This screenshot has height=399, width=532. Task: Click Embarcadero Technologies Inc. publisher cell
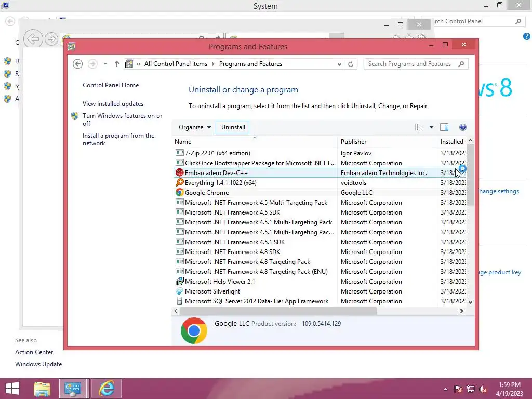384,172
